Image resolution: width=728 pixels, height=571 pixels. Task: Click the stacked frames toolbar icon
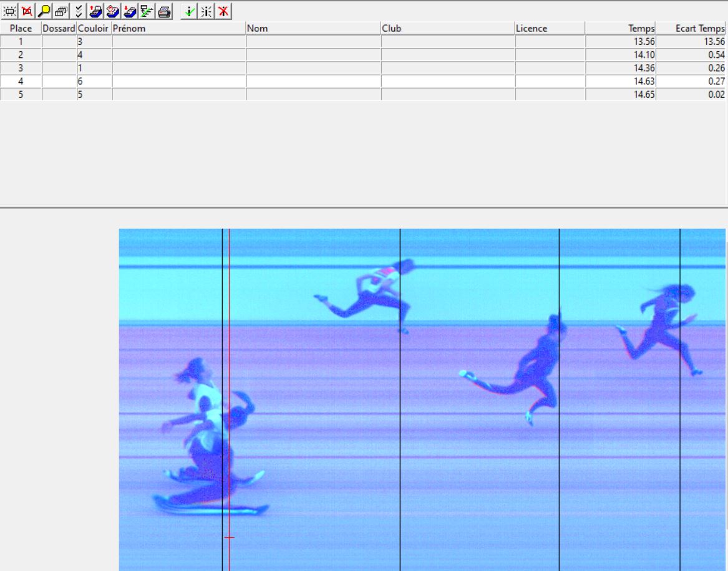click(x=61, y=11)
